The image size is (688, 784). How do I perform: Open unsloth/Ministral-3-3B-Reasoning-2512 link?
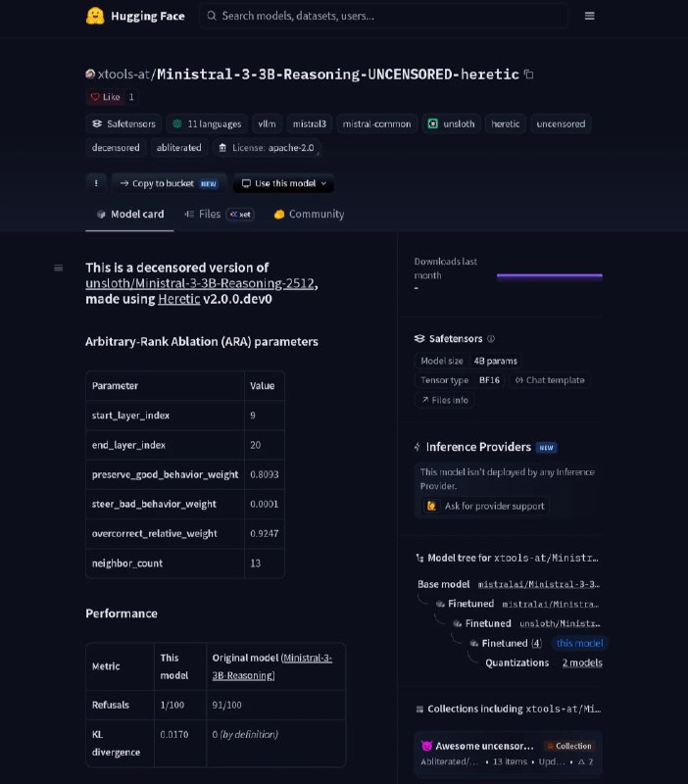pyautogui.click(x=200, y=283)
